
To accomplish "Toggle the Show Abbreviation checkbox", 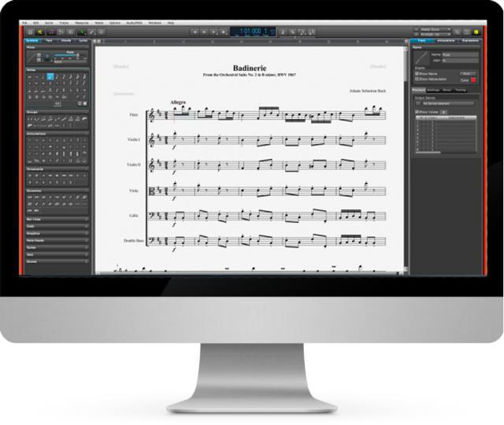I will [417, 79].
